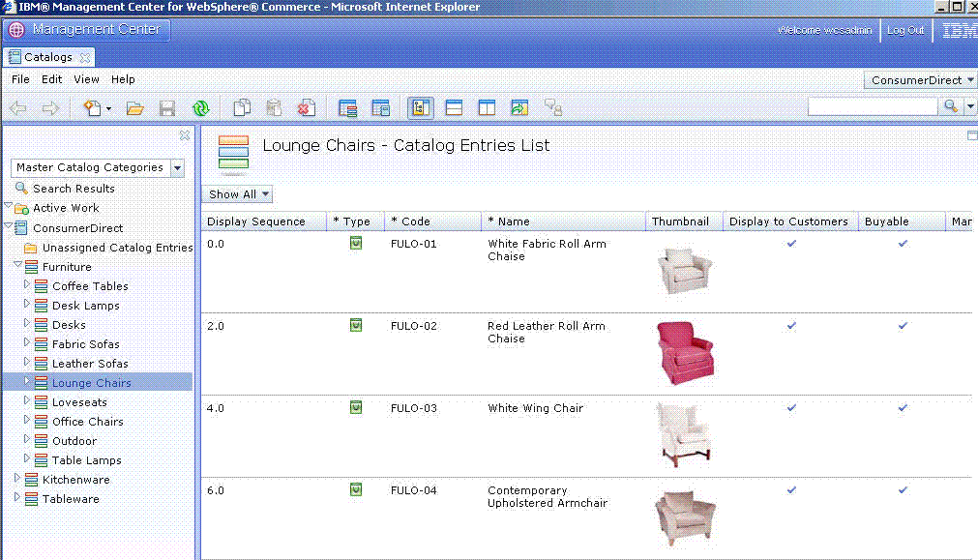Open the New icon dropdown arrow
The image size is (978, 560).
tap(108, 108)
